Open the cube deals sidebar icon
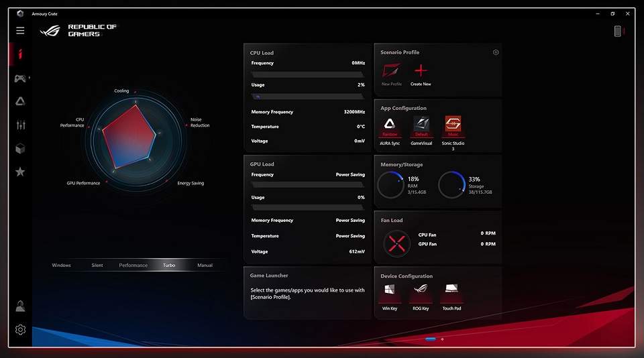Screen dimensions: 644x358 [20, 148]
